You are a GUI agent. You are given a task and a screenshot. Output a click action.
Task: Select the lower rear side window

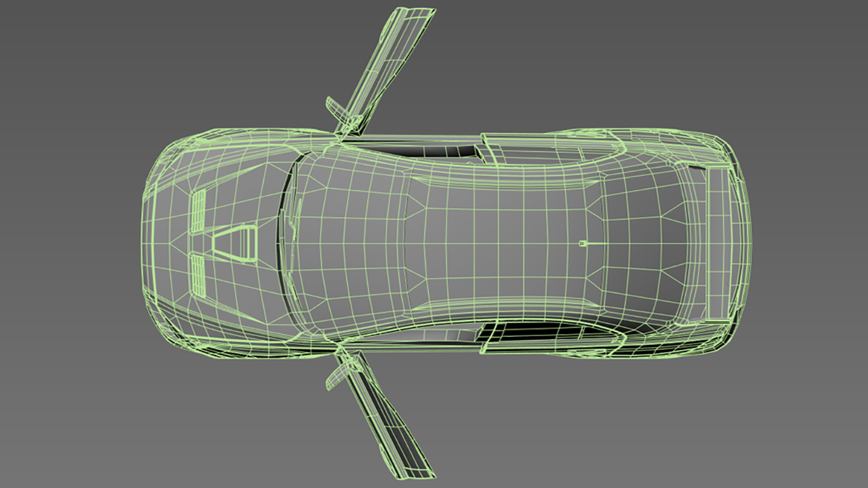click(550, 332)
